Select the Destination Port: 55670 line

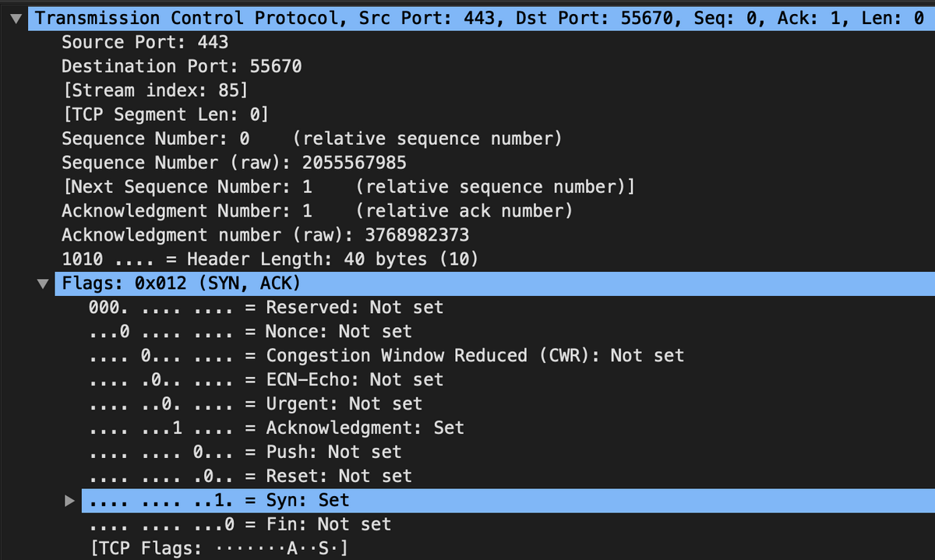pos(182,66)
